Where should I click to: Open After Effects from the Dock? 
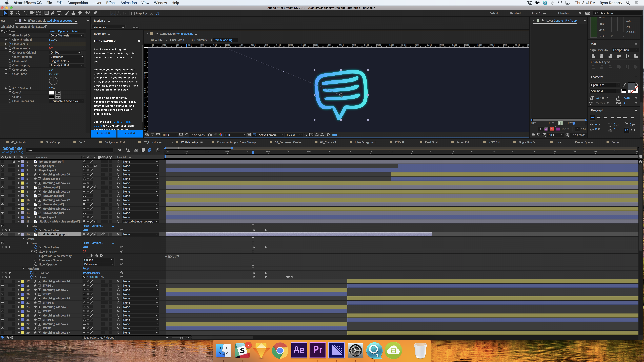(x=299, y=350)
